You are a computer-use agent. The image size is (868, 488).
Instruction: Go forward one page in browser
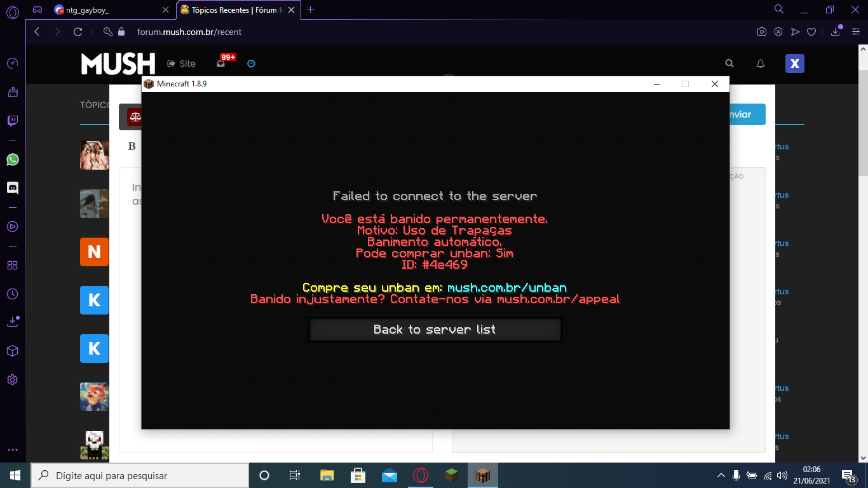57,32
